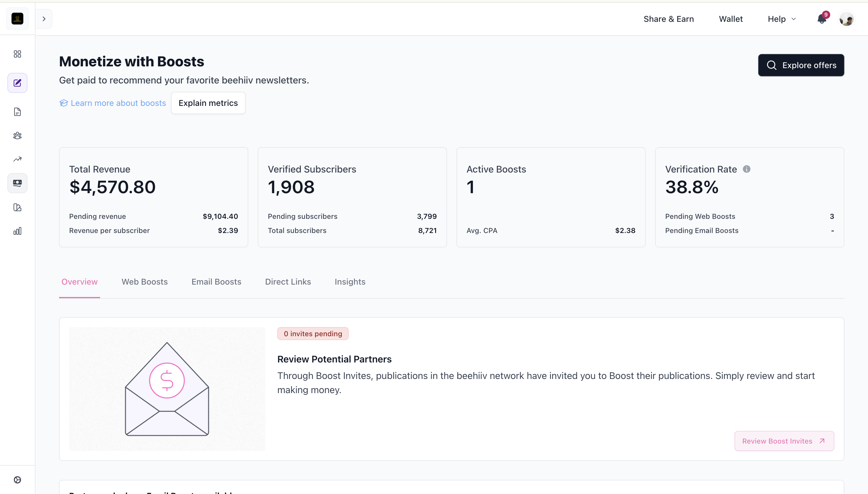Image resolution: width=868 pixels, height=494 pixels.
Task: Select the monetize money icon in sidebar
Action: (x=17, y=183)
